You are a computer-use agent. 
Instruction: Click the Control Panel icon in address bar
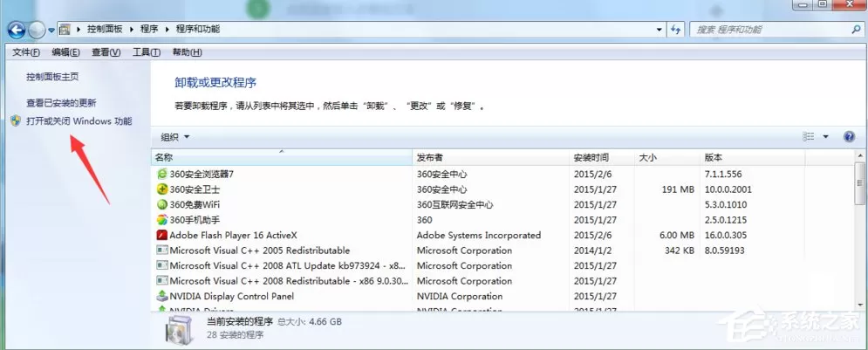[65, 30]
